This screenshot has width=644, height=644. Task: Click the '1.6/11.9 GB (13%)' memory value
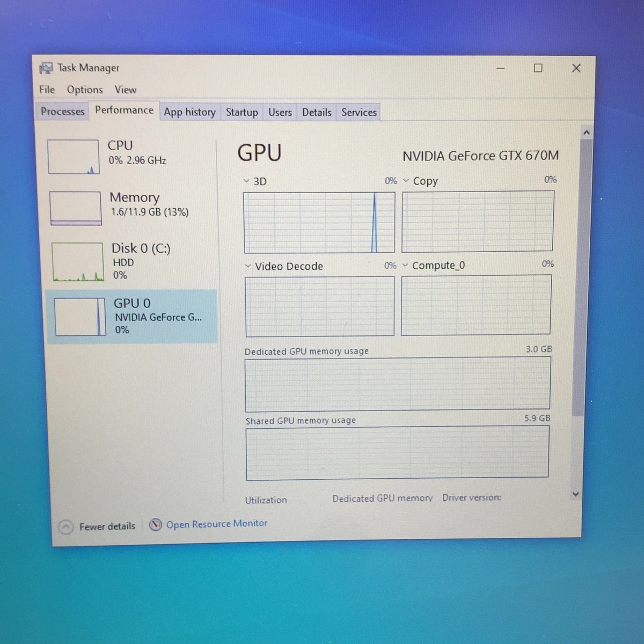pyautogui.click(x=150, y=212)
